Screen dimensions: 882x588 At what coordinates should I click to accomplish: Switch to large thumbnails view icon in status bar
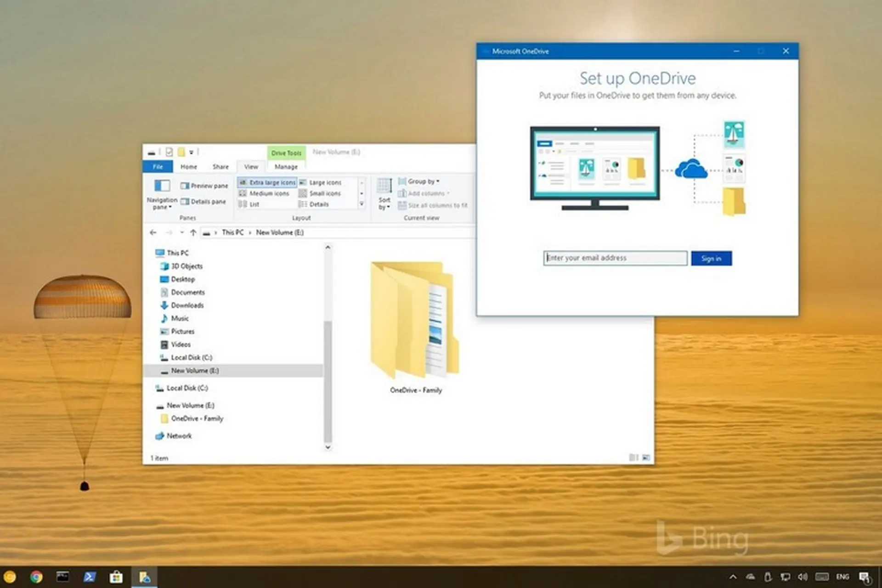pos(646,458)
